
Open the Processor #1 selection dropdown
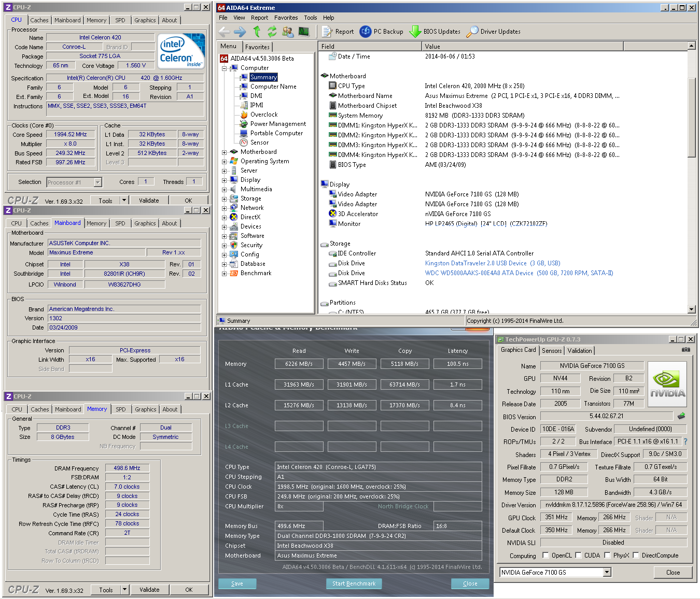97,182
